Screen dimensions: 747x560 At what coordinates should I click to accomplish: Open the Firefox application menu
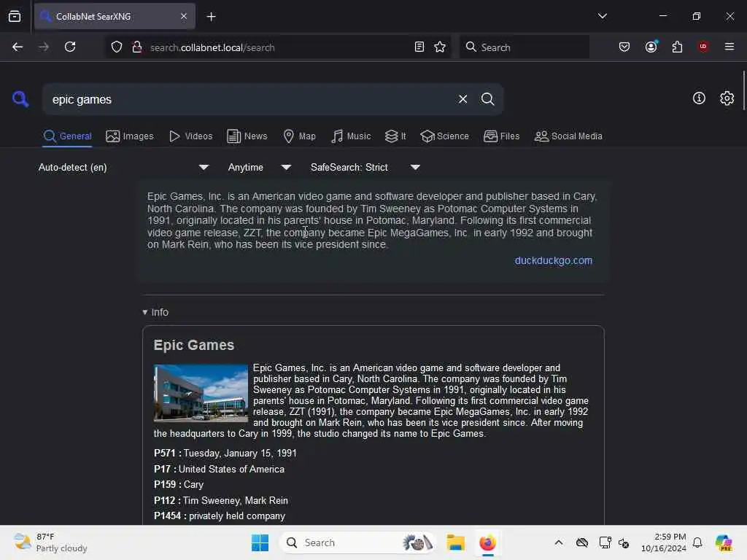[729, 47]
